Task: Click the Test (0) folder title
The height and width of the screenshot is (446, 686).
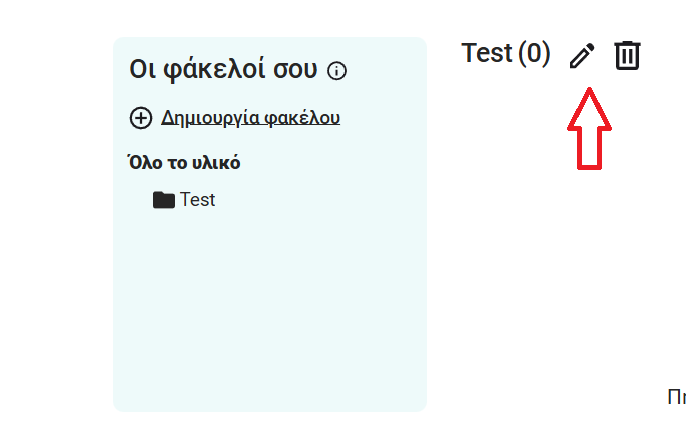Action: (x=505, y=53)
